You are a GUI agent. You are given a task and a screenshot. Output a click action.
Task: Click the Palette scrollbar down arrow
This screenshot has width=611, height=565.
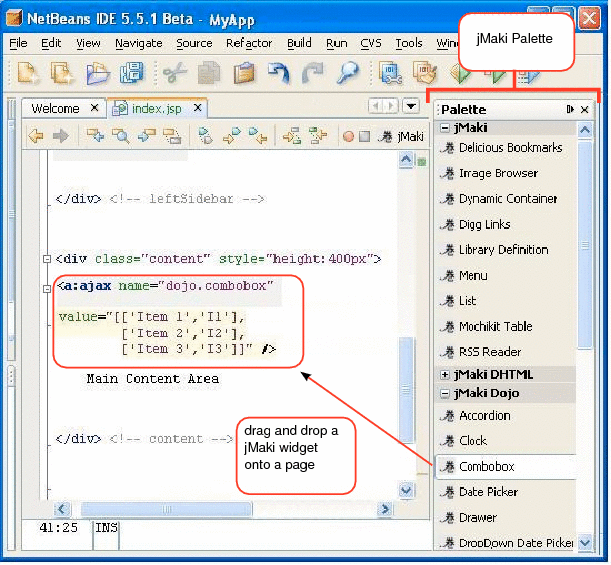pos(585,542)
